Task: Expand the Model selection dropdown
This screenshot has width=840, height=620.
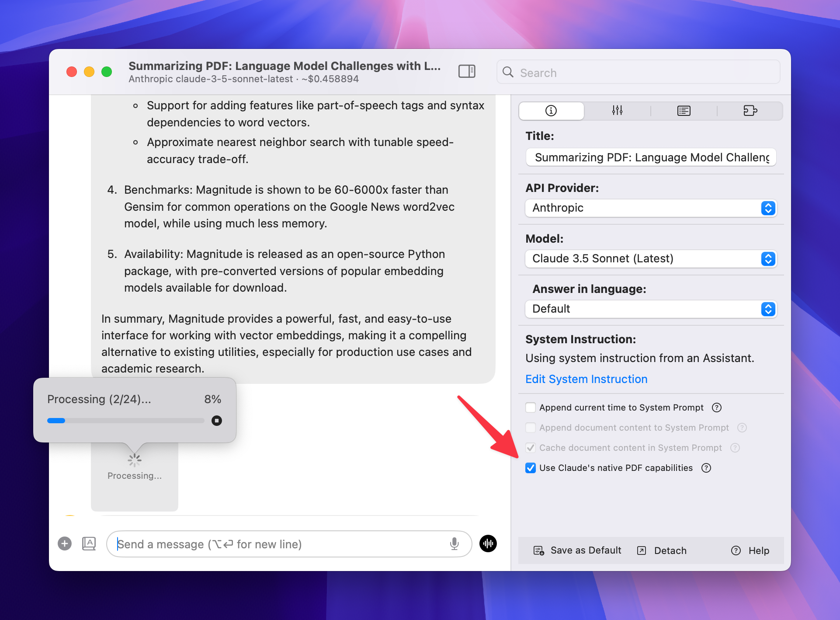Action: [650, 259]
